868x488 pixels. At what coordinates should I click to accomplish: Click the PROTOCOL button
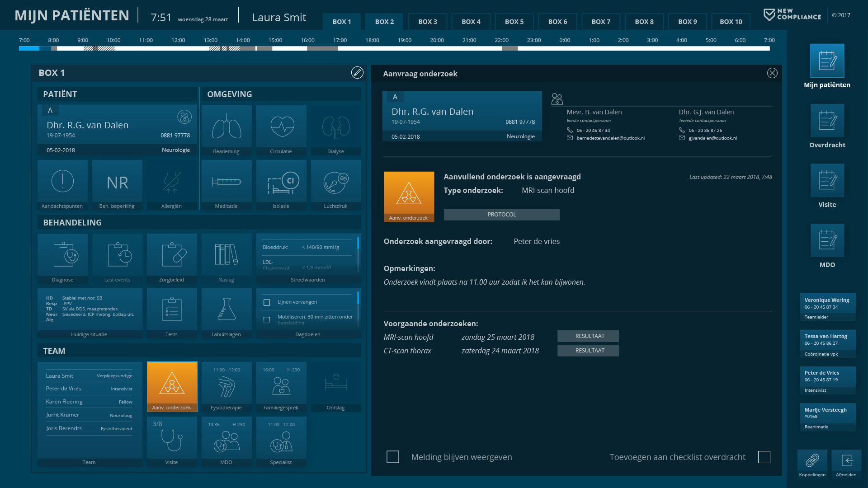501,214
